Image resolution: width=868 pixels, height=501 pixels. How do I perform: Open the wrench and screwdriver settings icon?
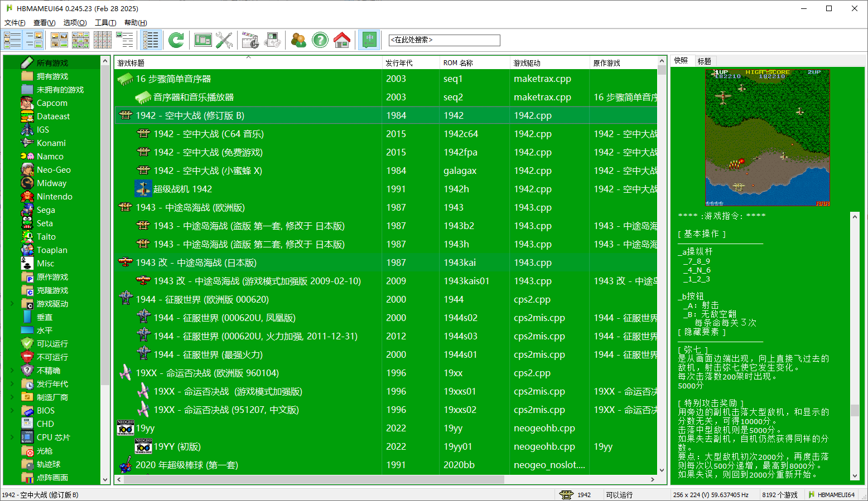click(224, 40)
